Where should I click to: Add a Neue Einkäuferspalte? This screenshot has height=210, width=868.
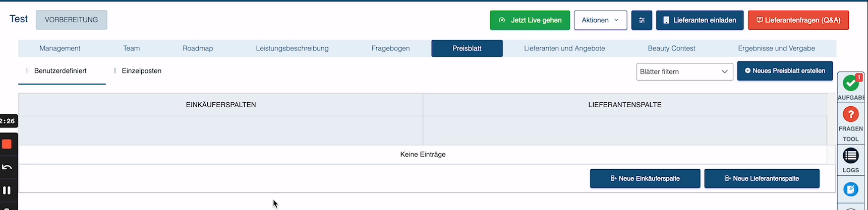(x=645, y=178)
